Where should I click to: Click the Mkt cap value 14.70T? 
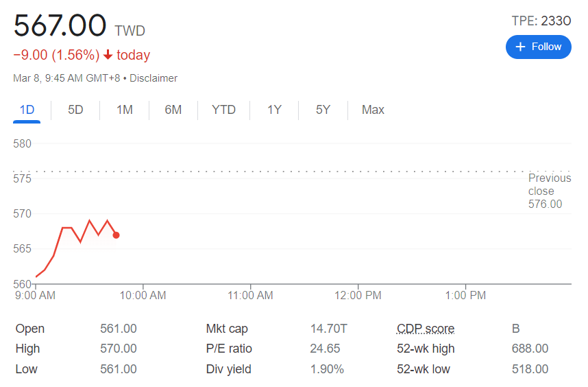[328, 329]
